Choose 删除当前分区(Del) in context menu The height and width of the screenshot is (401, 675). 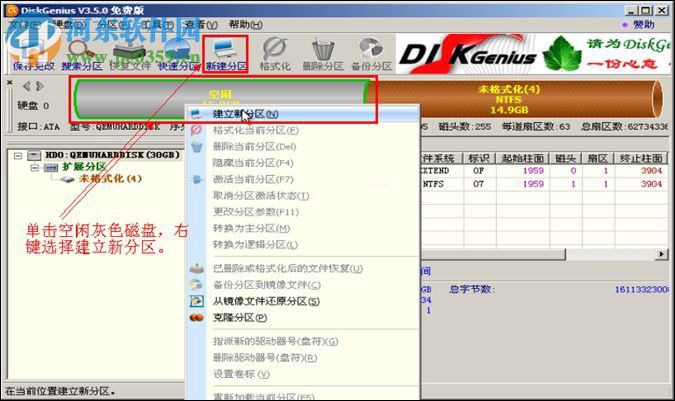303,147
